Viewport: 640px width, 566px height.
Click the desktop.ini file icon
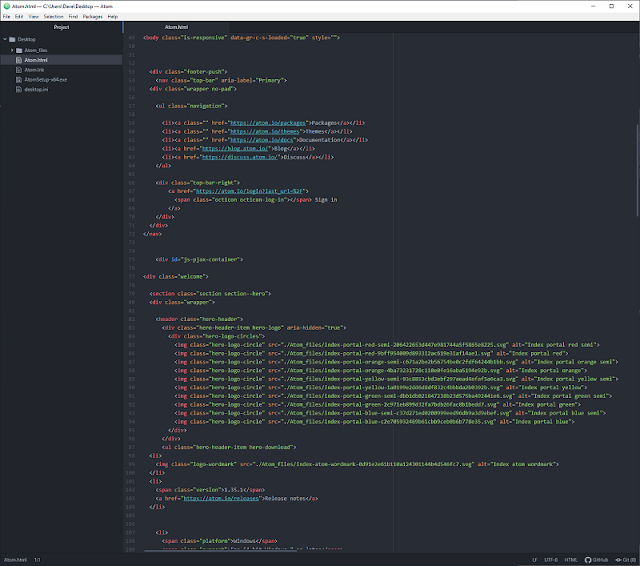pos(19,89)
